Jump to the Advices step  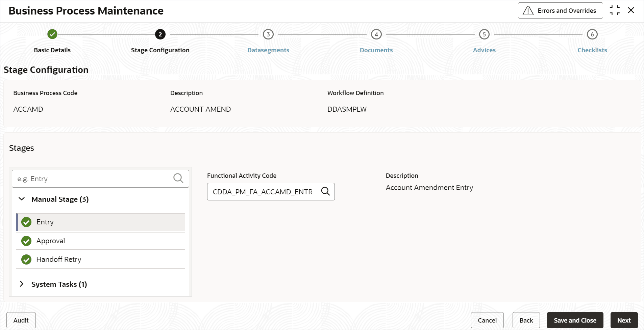(484, 50)
